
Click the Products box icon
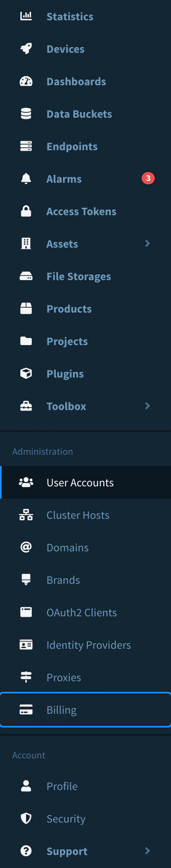point(26,309)
